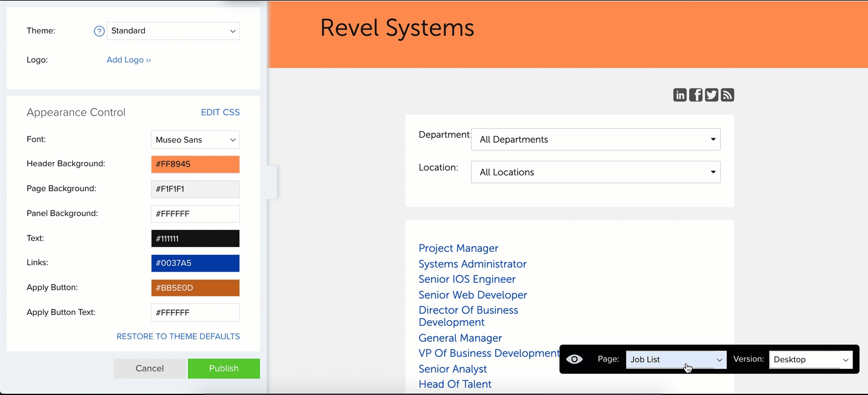
Task: Click the Revel Systems header title
Action: (x=397, y=28)
